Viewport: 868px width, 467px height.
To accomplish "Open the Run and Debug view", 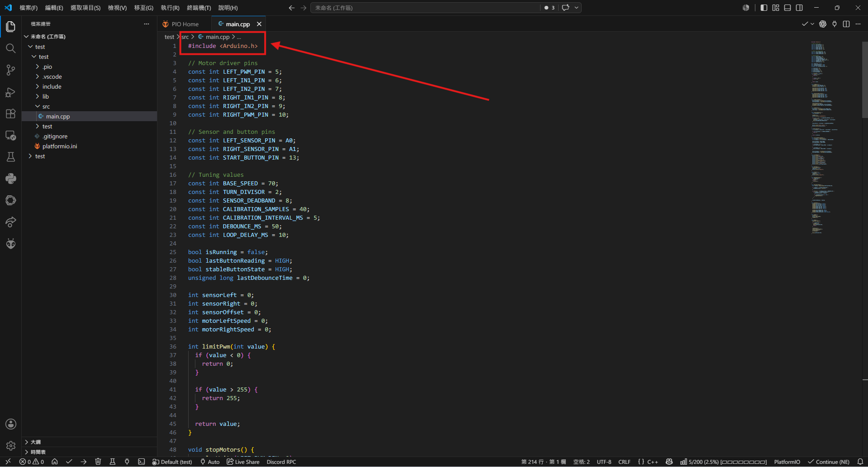I will point(11,92).
